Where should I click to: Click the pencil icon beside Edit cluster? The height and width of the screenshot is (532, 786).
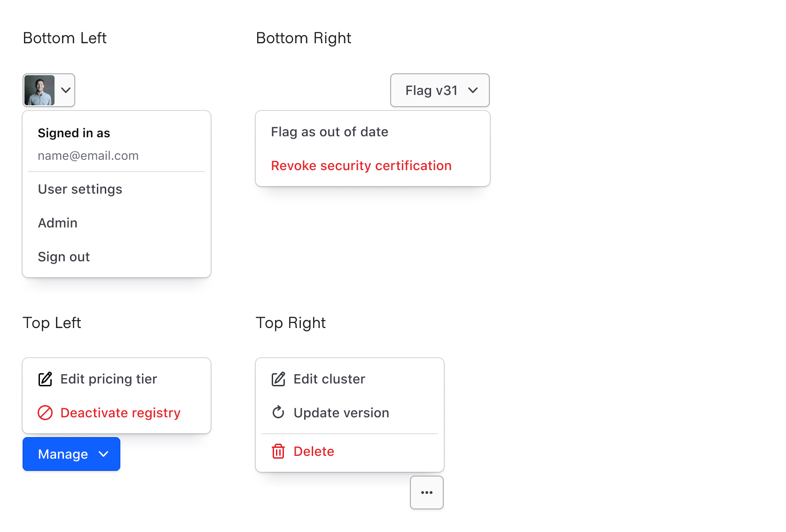click(x=278, y=379)
